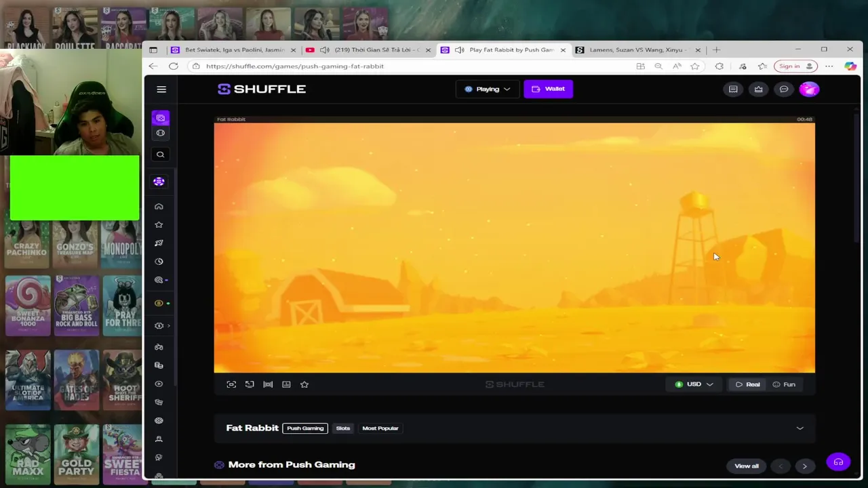Switch to Thời Gian Sẽ Trả Lời YouTube tab

pyautogui.click(x=368, y=50)
